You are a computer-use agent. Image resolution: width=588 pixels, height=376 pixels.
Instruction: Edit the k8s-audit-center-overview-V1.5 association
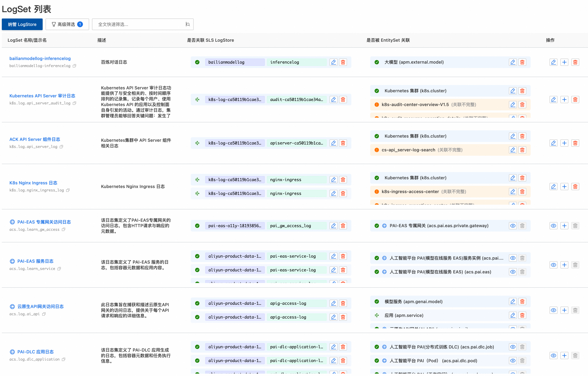pyautogui.click(x=513, y=105)
